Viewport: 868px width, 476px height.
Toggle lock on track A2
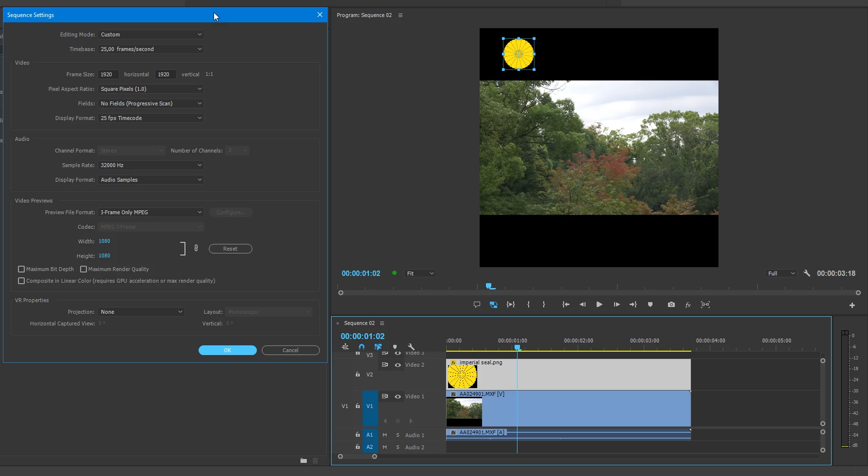[358, 447]
